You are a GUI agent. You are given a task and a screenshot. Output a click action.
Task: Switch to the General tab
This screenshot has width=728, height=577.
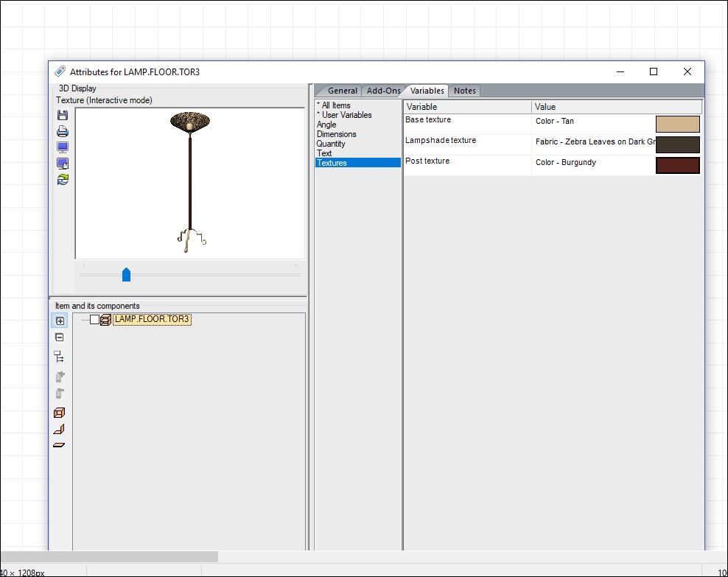(x=342, y=91)
